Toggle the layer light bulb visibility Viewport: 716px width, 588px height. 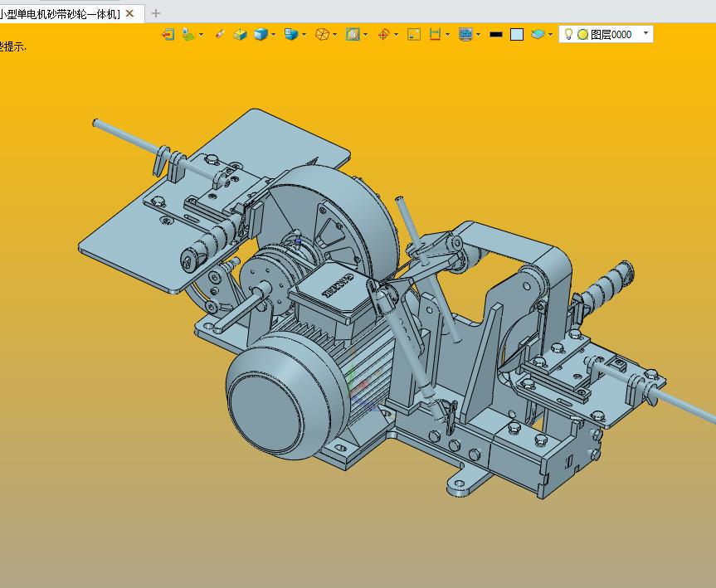[568, 34]
